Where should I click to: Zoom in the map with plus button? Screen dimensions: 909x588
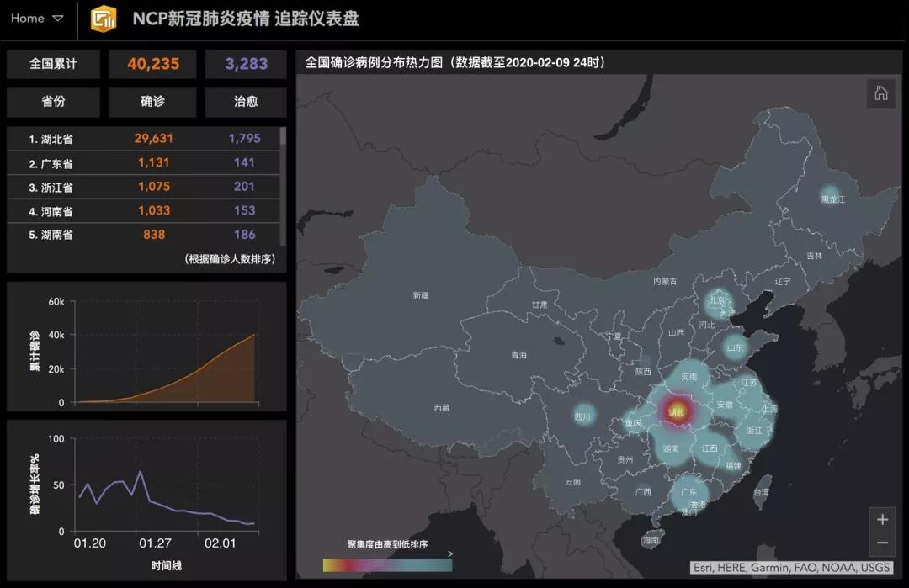(882, 519)
